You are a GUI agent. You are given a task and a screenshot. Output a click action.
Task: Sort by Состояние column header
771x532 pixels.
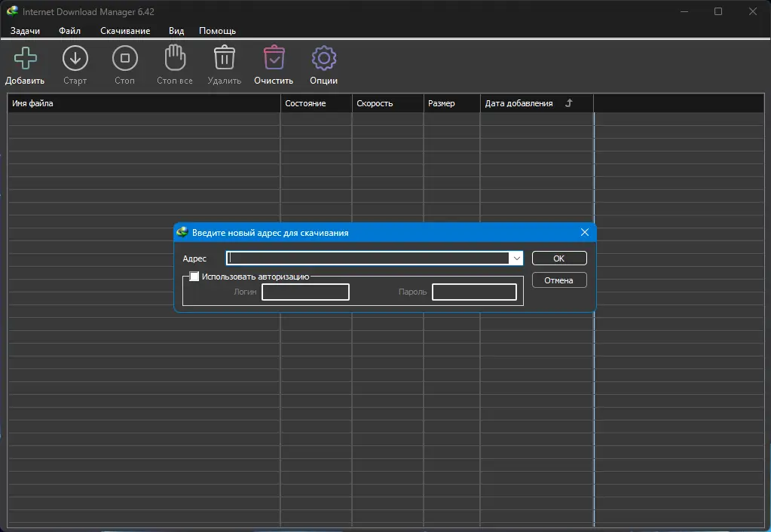[317, 103]
